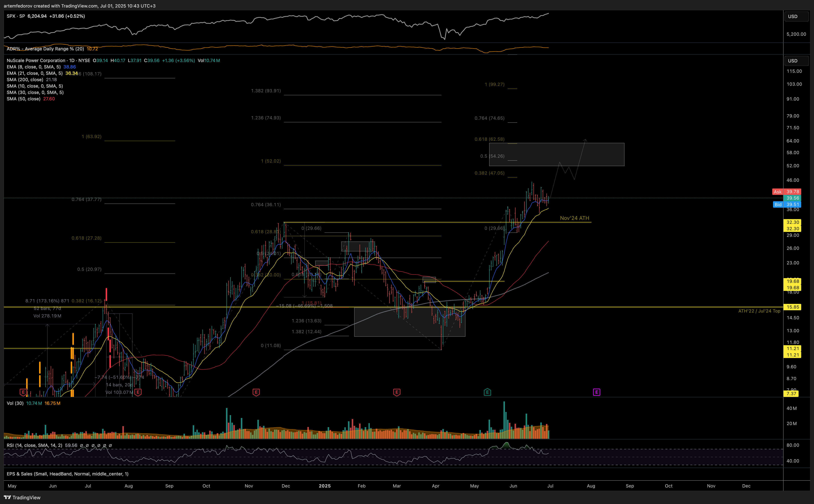Image resolution: width=814 pixels, height=504 pixels.
Task: Click the EPS & Sales indicator legend
Action: [67, 474]
